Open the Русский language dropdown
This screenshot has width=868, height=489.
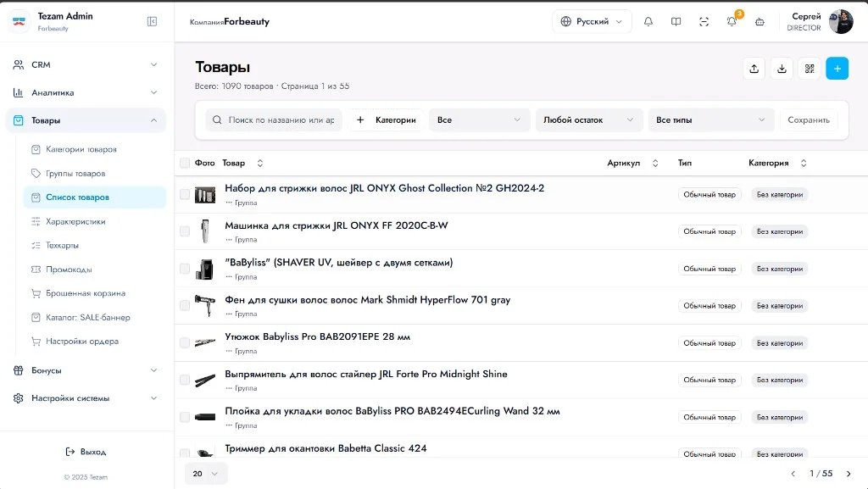(x=592, y=21)
